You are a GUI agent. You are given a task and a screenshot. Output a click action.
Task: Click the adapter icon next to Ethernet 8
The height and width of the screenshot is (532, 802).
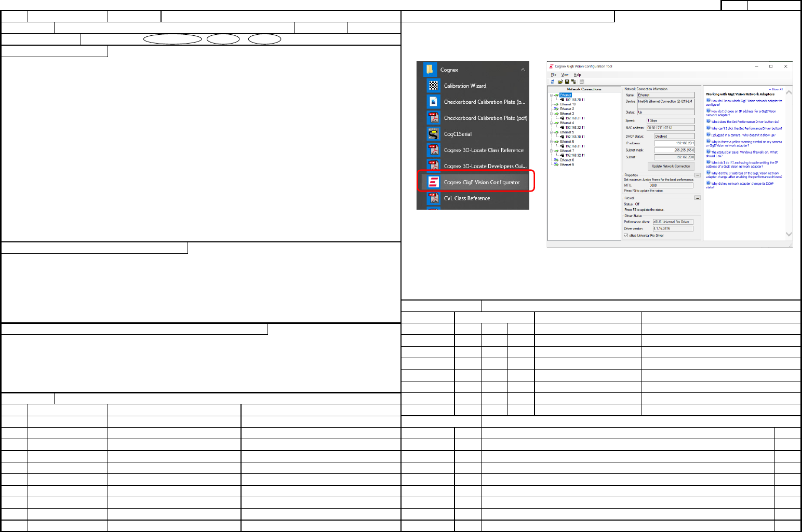pos(557,160)
